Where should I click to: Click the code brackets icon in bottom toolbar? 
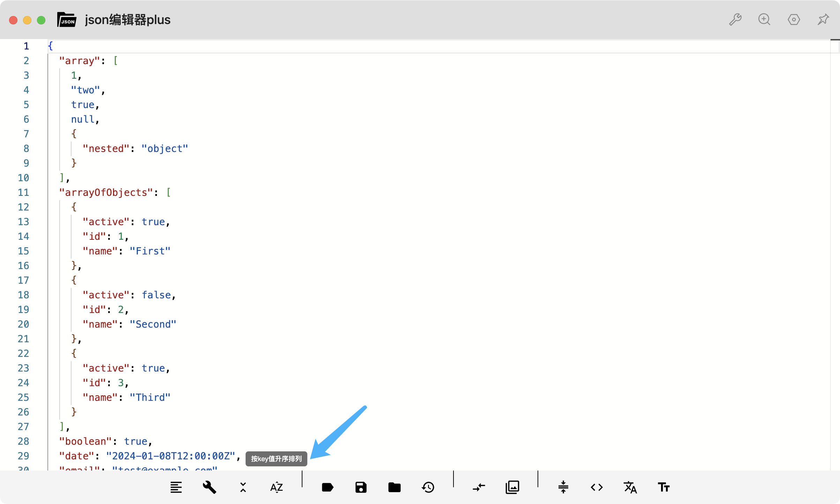tap(597, 487)
